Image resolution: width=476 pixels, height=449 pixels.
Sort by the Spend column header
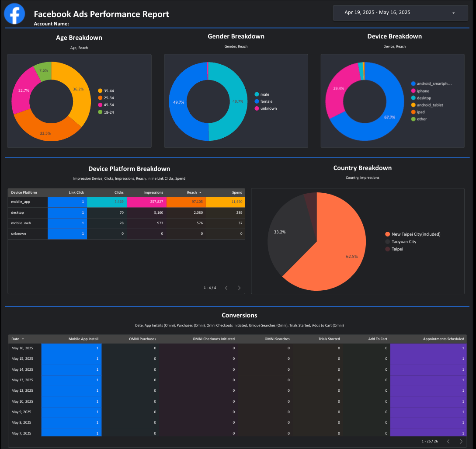pos(237,192)
